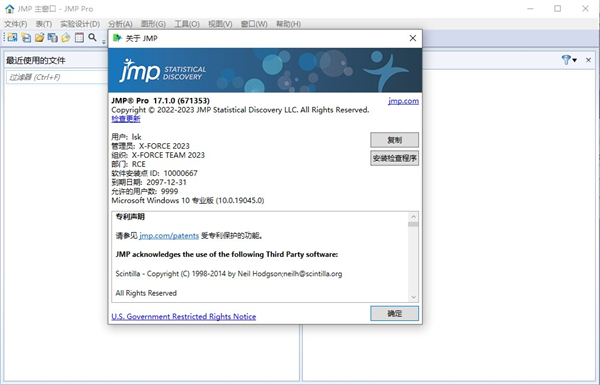Click the 管理员: X-FORCE 2023 line
This screenshot has width=600, height=385.
click(x=150, y=146)
